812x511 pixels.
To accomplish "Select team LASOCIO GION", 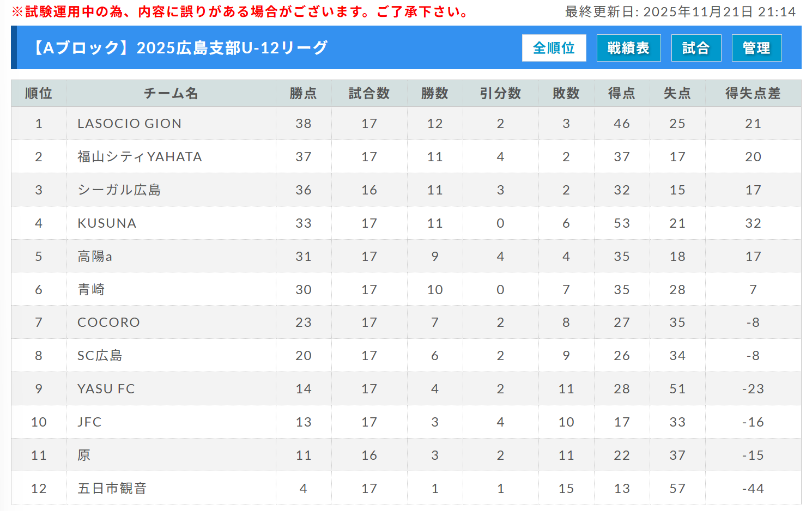I will pos(130,124).
